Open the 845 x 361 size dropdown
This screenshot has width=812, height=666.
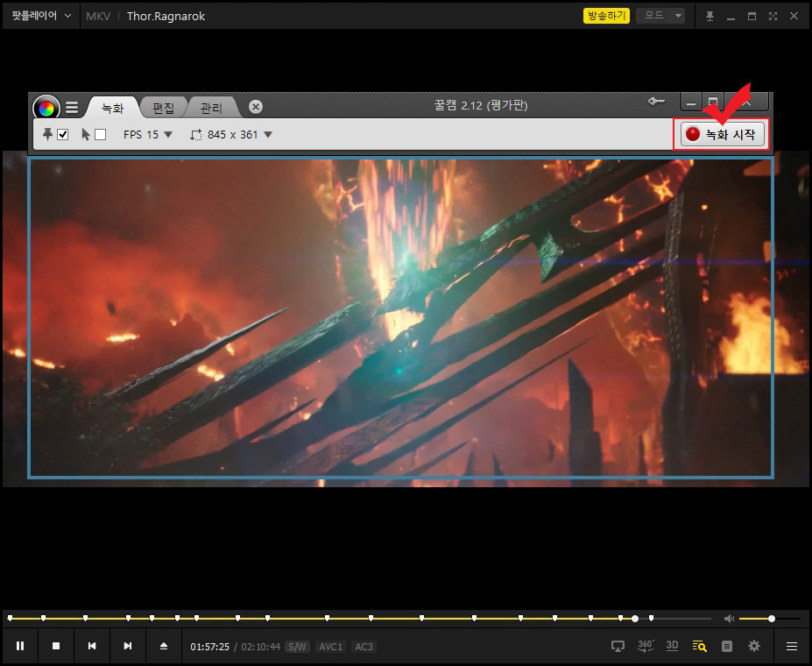[240, 135]
